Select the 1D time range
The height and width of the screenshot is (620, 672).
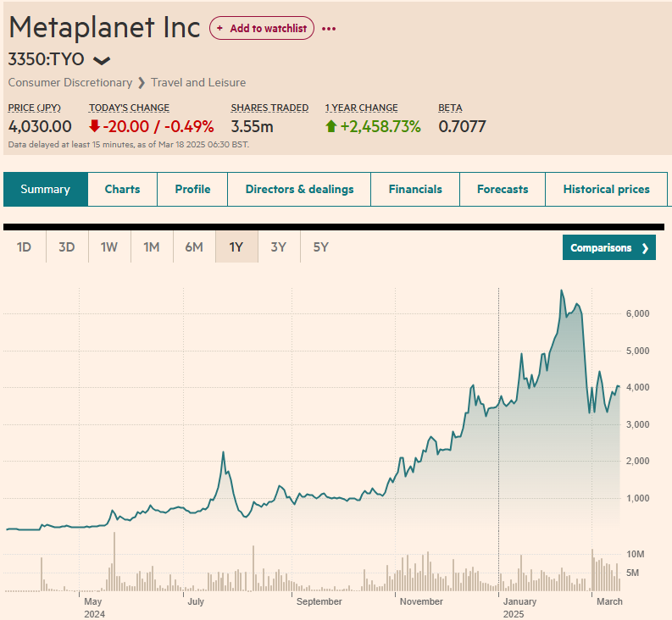[25, 247]
